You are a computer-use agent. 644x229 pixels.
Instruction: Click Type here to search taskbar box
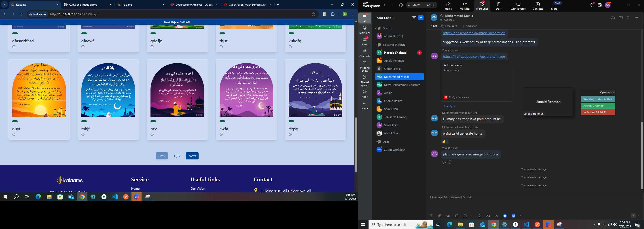pos(400,225)
